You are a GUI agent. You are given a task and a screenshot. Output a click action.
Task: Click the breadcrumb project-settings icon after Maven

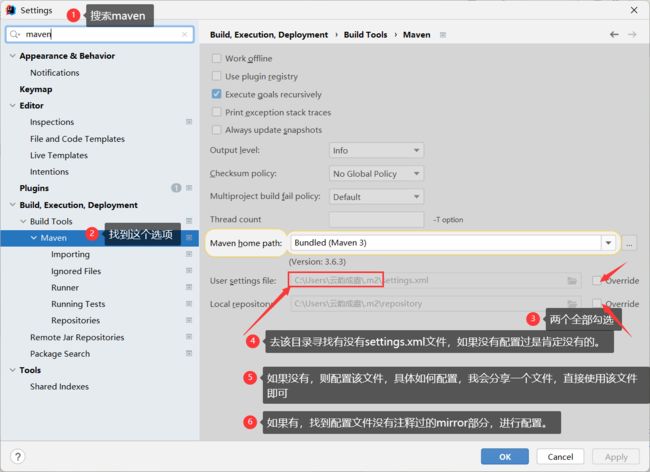(443, 35)
